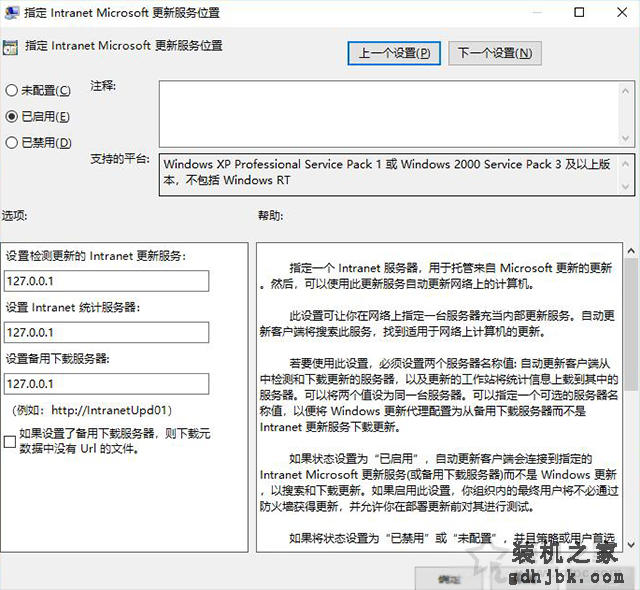Select the 已禁用(D) radio button

point(11,142)
